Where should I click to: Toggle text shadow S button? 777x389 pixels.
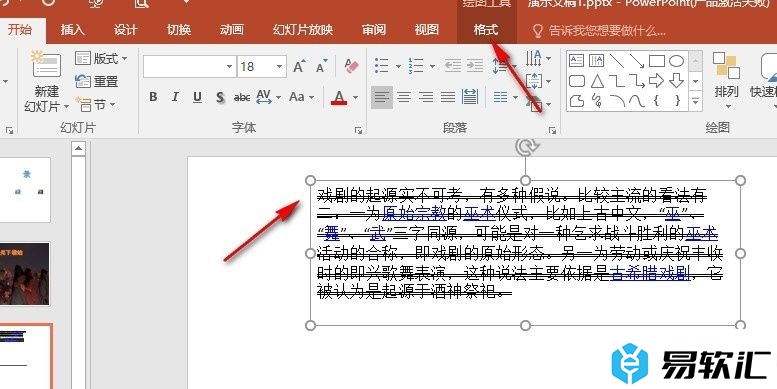coord(220,97)
